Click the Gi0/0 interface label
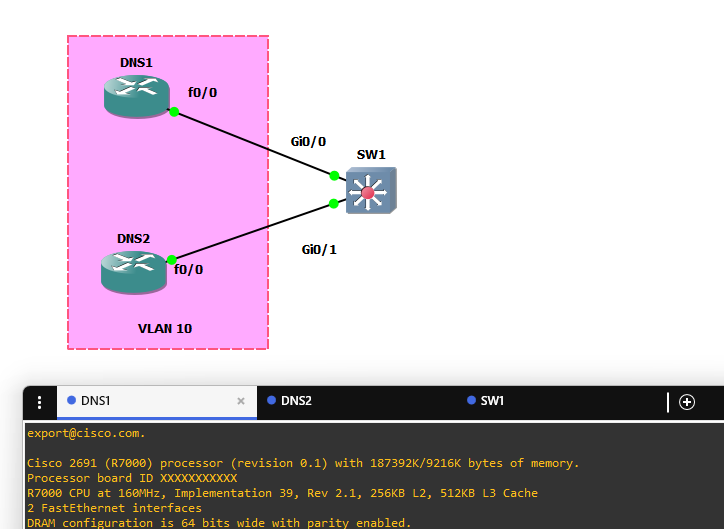The height and width of the screenshot is (529, 724). click(308, 142)
